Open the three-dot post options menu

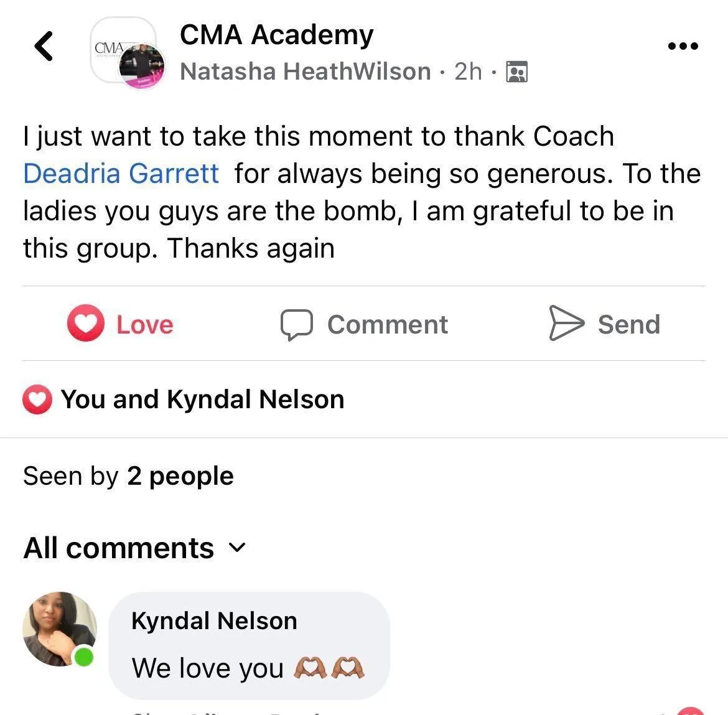click(683, 46)
